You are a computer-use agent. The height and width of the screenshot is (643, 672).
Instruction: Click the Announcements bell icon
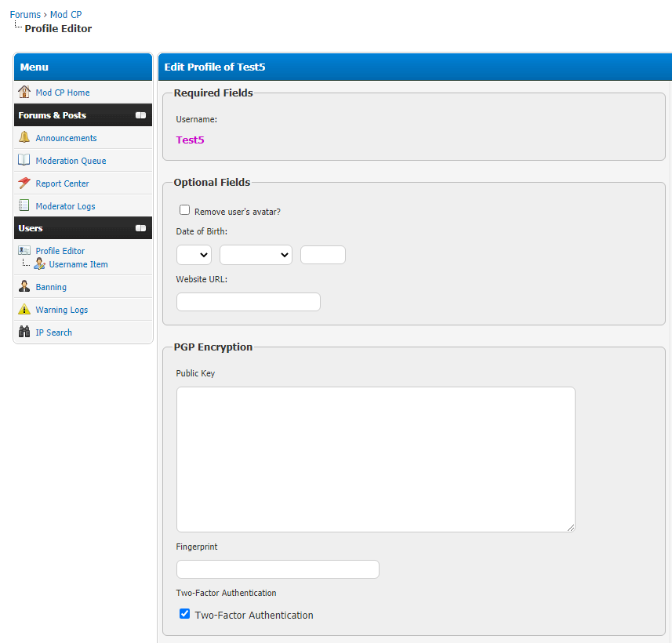click(x=24, y=138)
